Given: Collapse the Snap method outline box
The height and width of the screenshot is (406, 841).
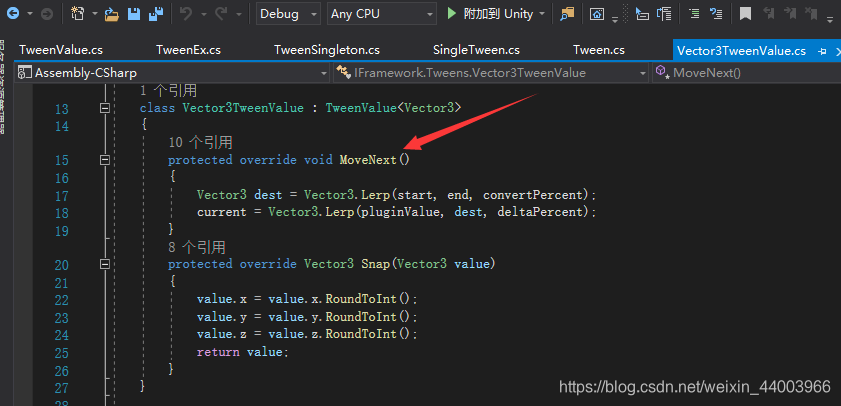Looking at the screenshot, I should 105,264.
